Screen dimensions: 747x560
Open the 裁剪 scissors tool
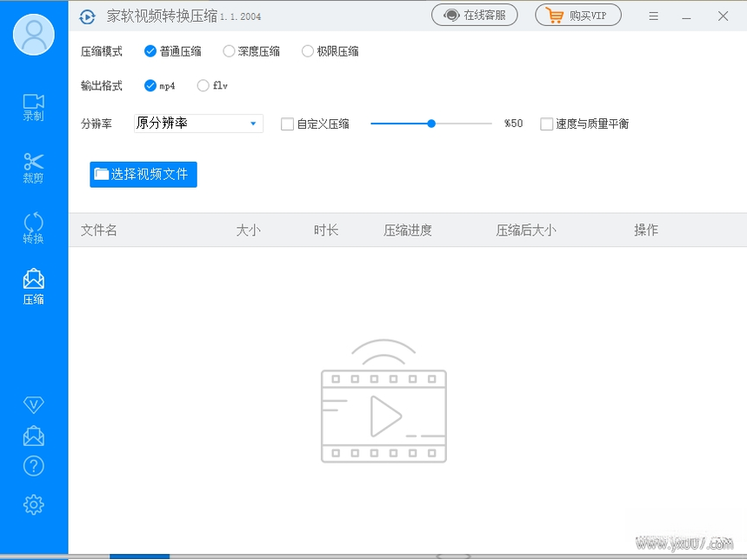[33, 168]
